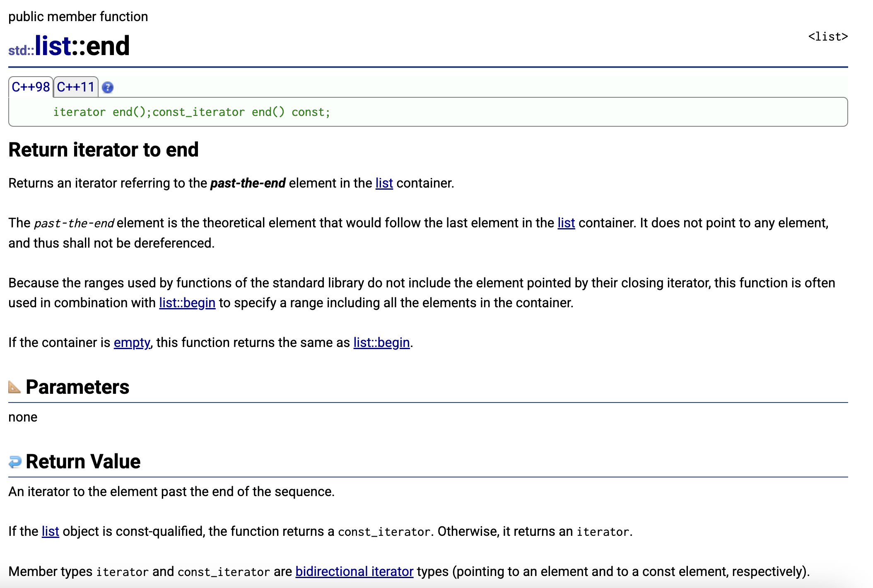Screen dimensions: 873x588
Task: Open the list link in first paragraph
Action: click(384, 183)
